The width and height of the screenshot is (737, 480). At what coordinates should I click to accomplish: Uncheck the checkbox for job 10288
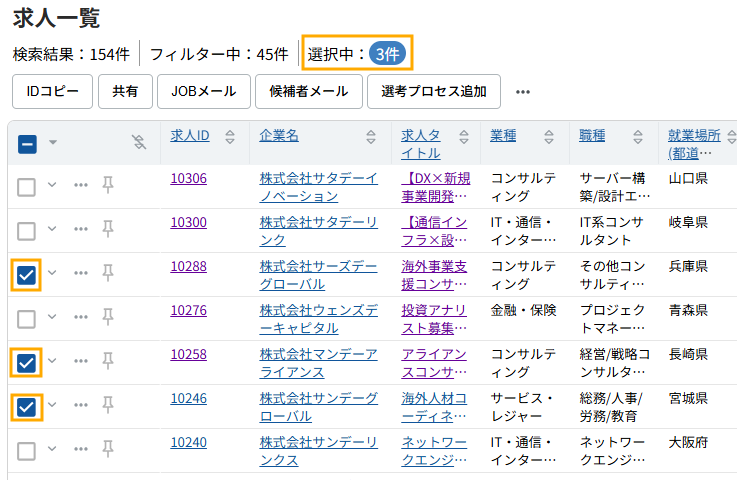click(27, 274)
